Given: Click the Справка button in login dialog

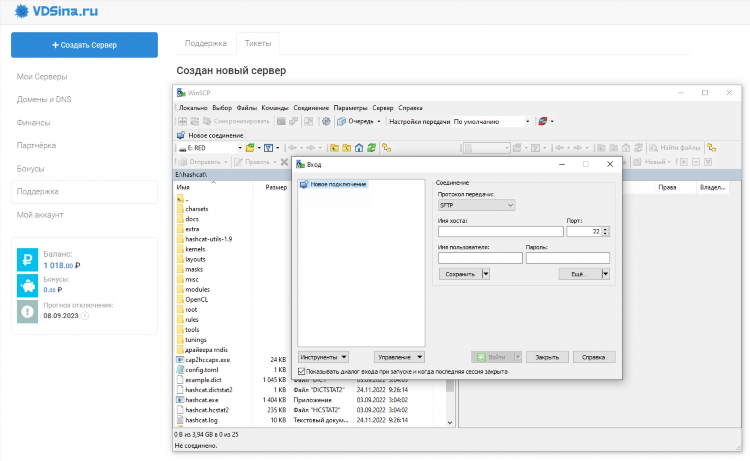Looking at the screenshot, I should (594, 357).
